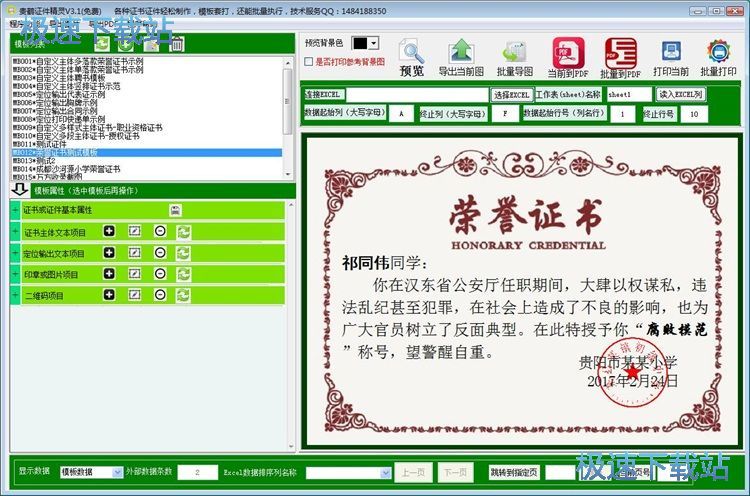
Task: Remove item in 证书主体文本项目 row
Action: pyautogui.click(x=160, y=231)
